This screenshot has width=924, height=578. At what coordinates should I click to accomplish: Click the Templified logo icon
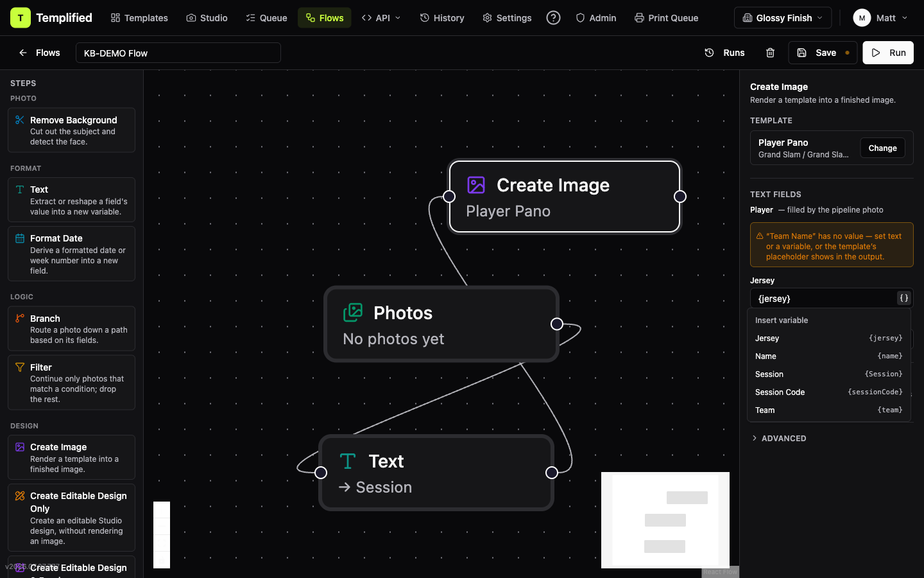click(x=21, y=18)
